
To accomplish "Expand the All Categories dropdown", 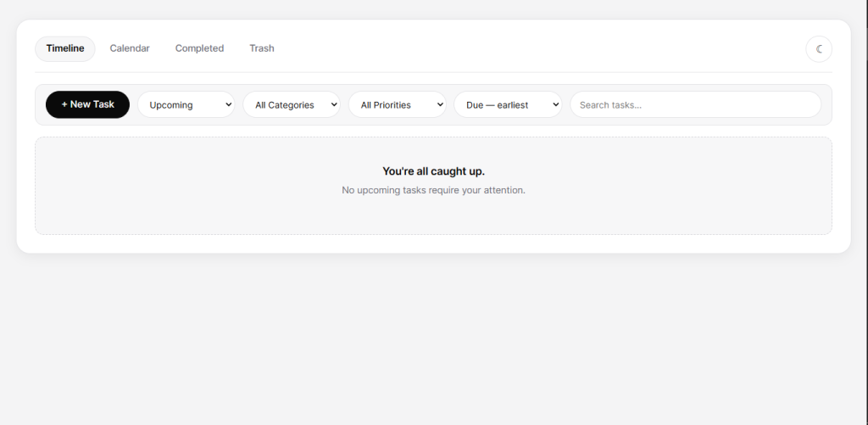I will [292, 104].
